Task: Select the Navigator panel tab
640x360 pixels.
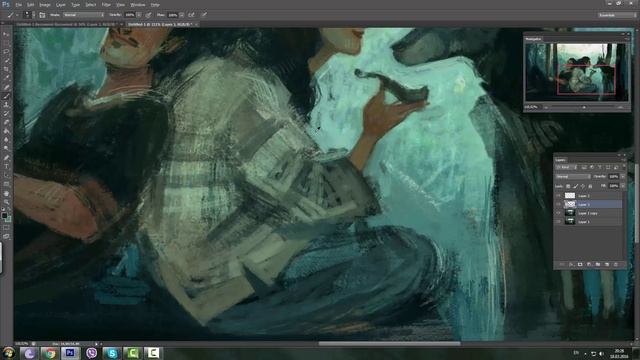Action: coord(533,39)
